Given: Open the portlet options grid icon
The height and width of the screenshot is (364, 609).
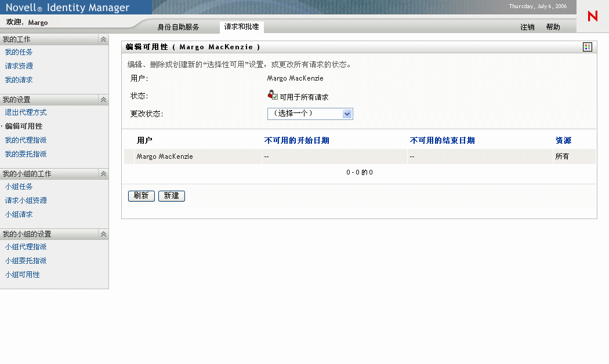Looking at the screenshot, I should click(x=586, y=46).
